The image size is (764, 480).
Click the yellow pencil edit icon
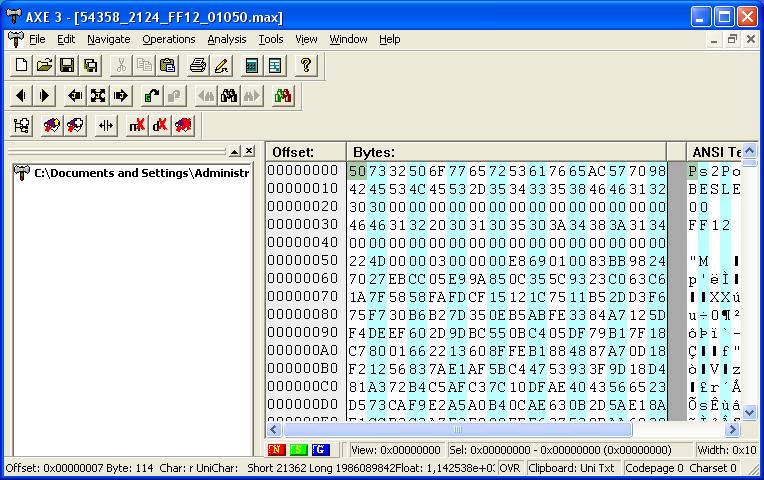pyautogui.click(x=221, y=65)
